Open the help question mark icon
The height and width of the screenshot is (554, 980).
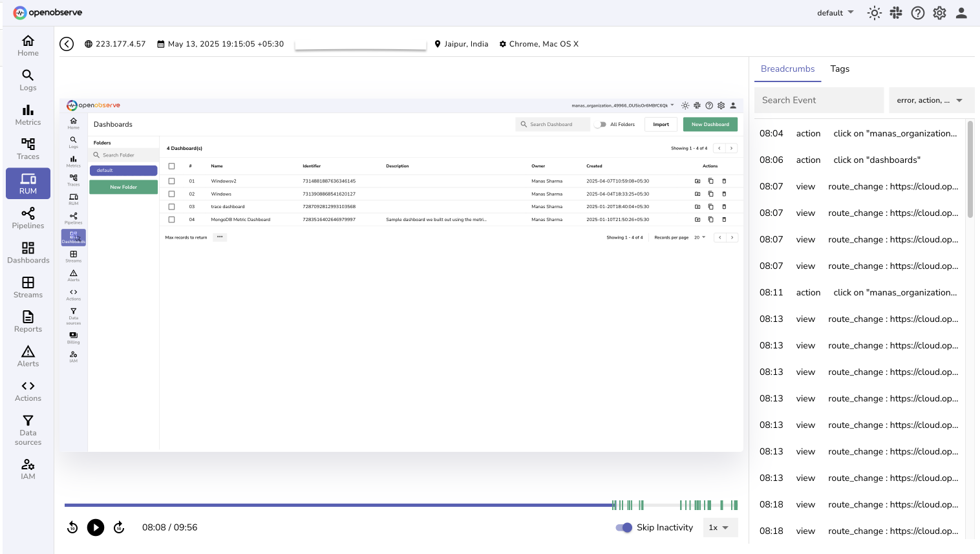[x=917, y=12]
